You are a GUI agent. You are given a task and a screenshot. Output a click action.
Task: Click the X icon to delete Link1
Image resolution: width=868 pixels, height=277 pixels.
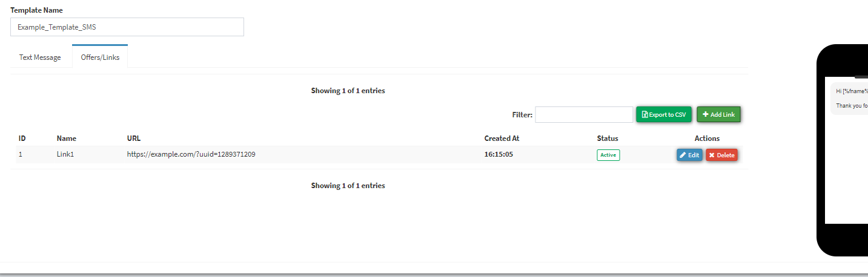click(712, 155)
